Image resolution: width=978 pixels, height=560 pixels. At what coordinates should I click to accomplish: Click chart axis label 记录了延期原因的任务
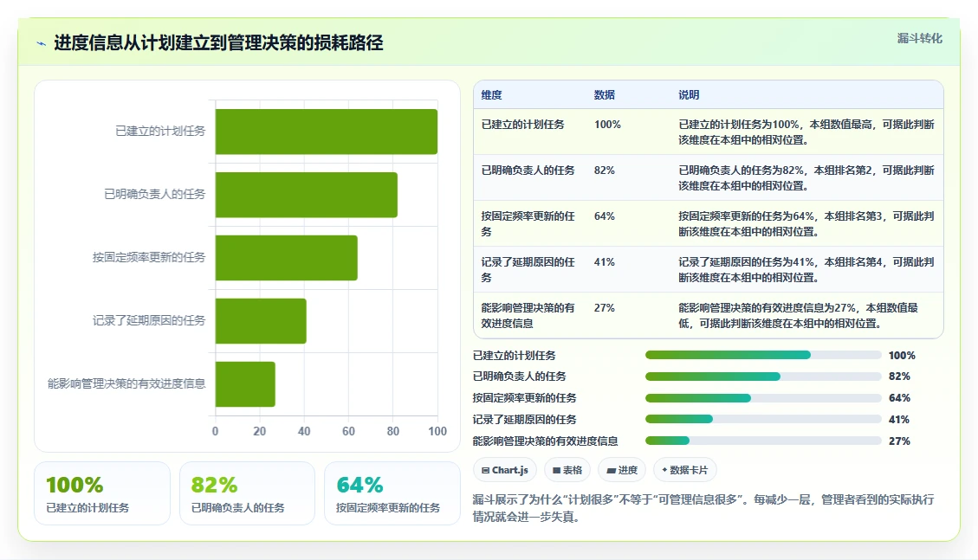[149, 320]
